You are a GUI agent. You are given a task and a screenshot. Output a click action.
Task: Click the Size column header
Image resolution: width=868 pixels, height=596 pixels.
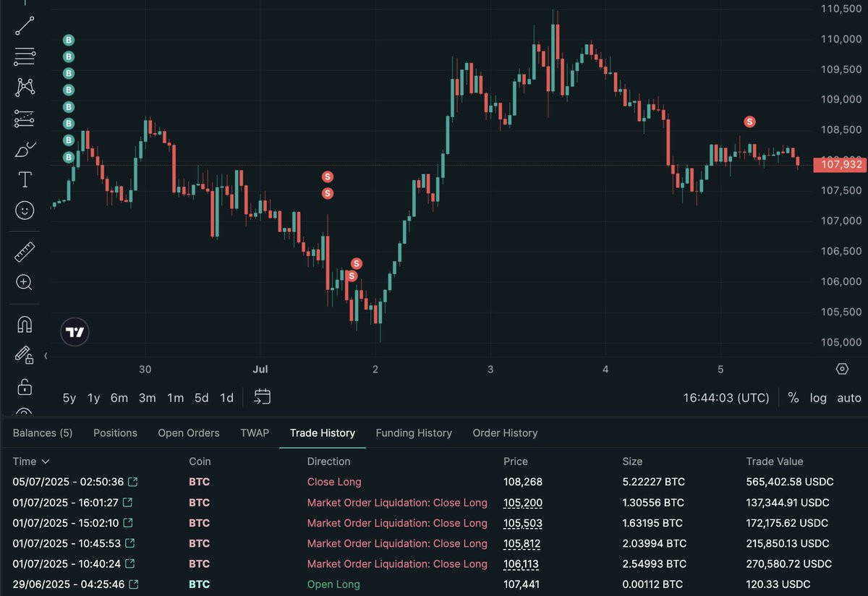point(632,461)
